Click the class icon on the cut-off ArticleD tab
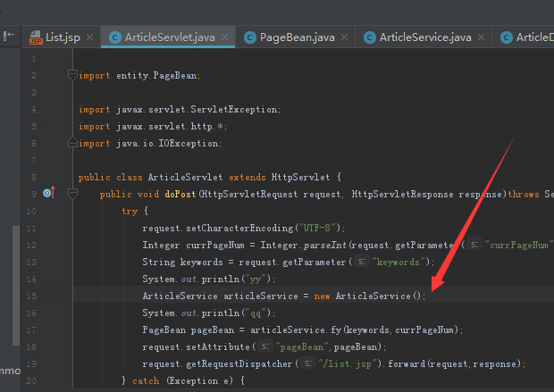Image resolution: width=554 pixels, height=392 pixels. click(507, 38)
